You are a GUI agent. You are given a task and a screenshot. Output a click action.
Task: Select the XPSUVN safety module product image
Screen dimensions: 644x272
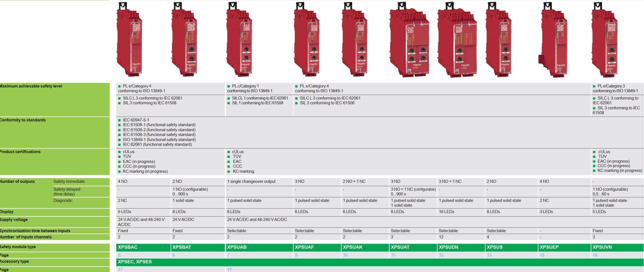605,39
